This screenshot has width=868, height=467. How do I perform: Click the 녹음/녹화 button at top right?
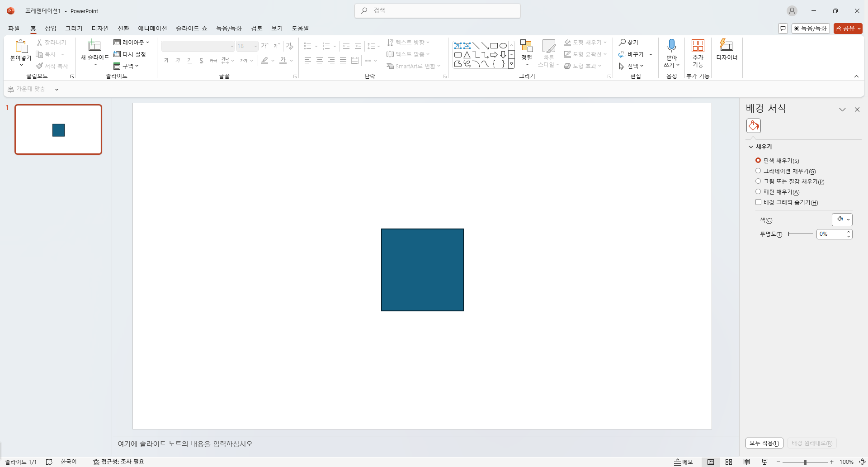pyautogui.click(x=811, y=29)
